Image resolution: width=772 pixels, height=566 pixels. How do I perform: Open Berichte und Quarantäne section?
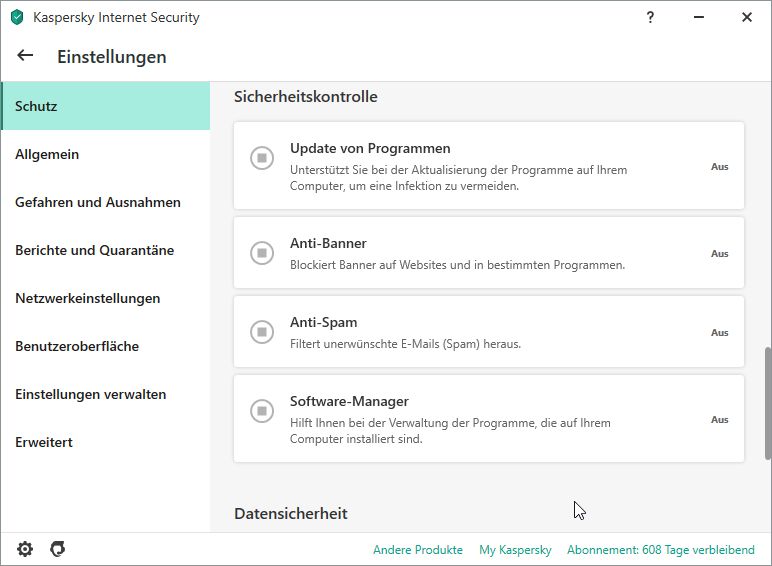pyautogui.click(x=95, y=250)
